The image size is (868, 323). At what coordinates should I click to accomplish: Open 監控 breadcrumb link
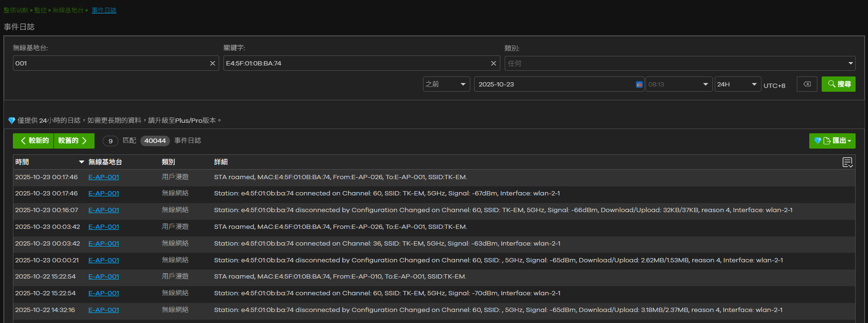click(41, 10)
